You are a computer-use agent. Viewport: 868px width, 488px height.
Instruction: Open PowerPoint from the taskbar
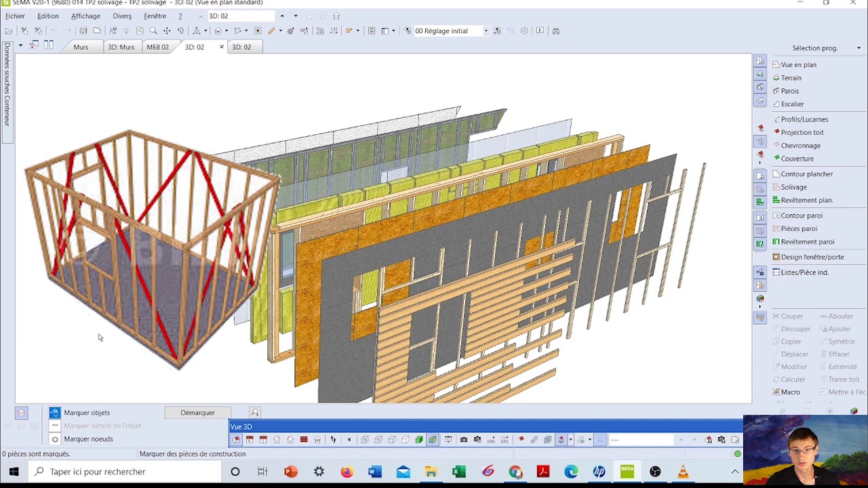291,472
